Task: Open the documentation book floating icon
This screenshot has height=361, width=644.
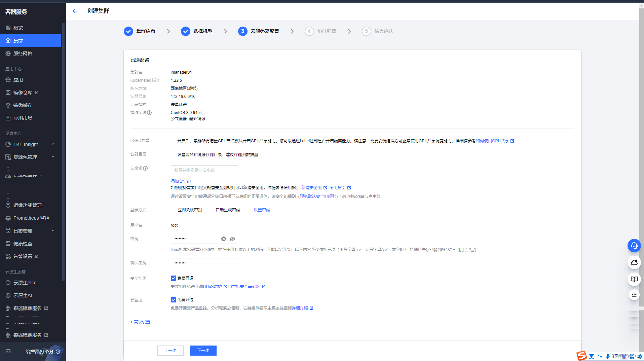Action: coord(634,279)
